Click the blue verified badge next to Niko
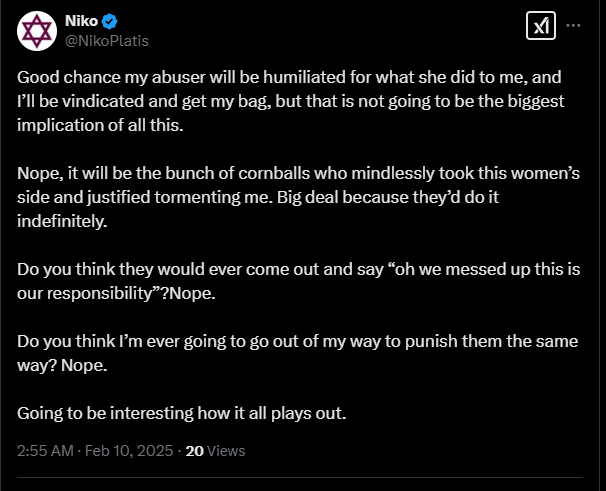 pyautogui.click(x=109, y=21)
